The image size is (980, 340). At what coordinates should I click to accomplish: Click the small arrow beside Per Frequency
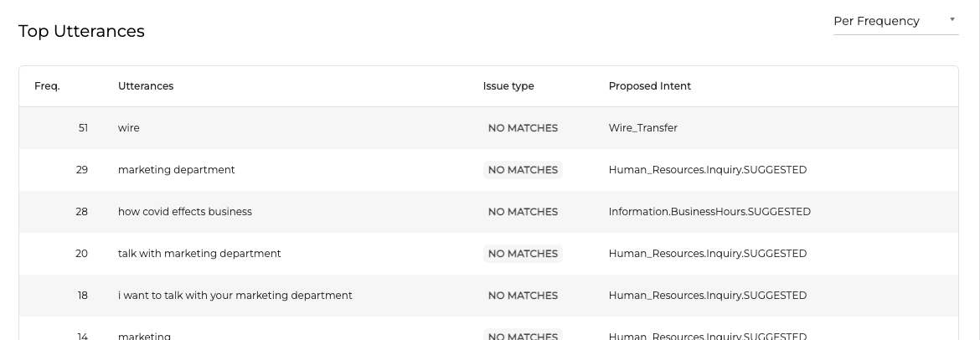pos(952,19)
